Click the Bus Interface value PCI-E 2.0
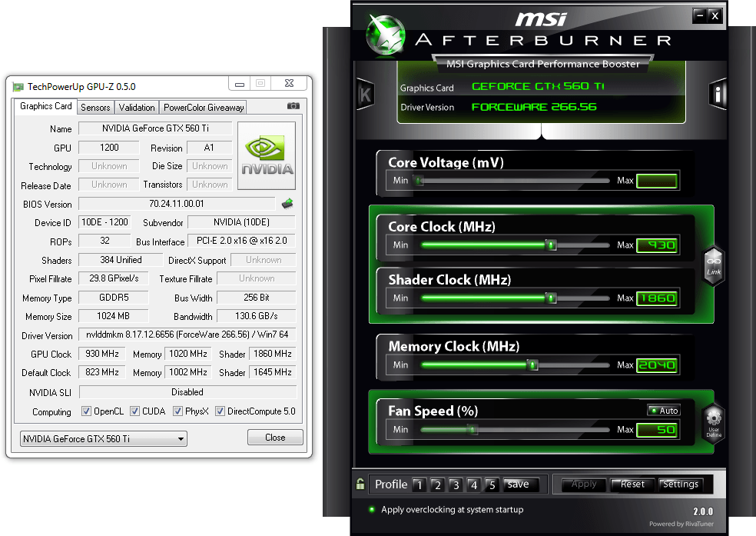Screen dimensions: 756x536 coord(241,240)
